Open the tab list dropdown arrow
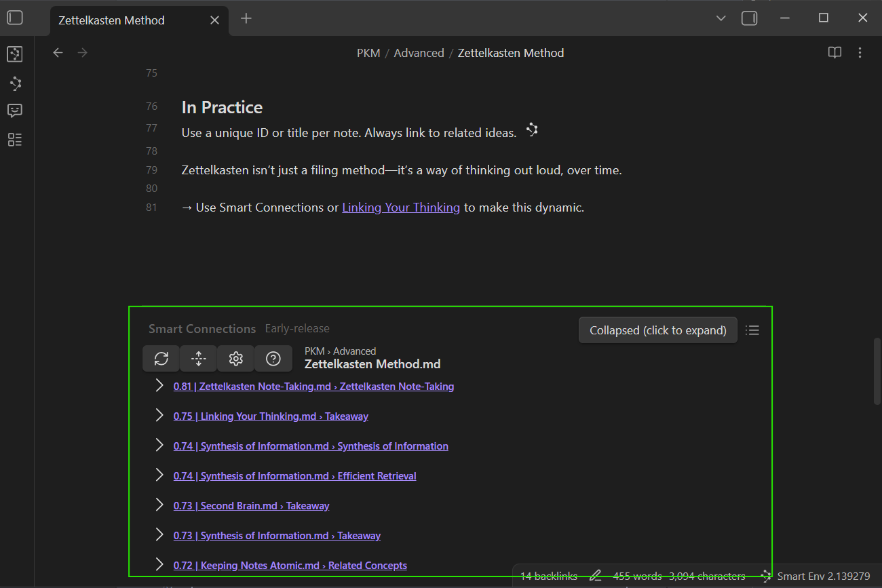Image resolution: width=882 pixels, height=588 pixels. [x=721, y=18]
